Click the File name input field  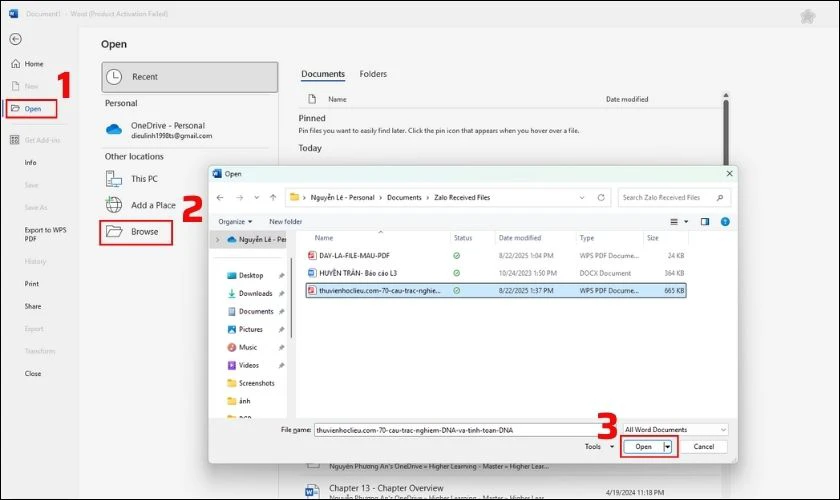pos(466,430)
